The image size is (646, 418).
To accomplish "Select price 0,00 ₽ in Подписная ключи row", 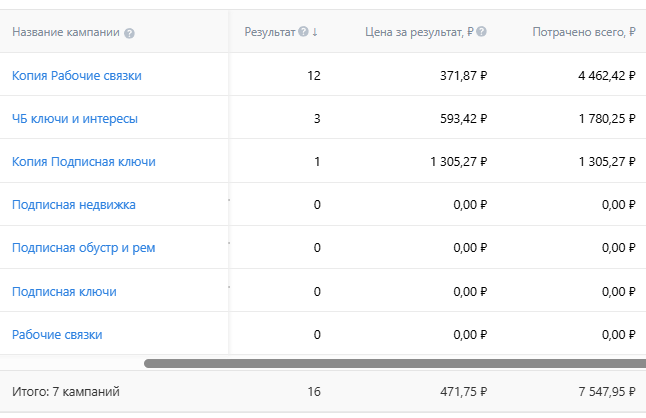I will point(470,292).
